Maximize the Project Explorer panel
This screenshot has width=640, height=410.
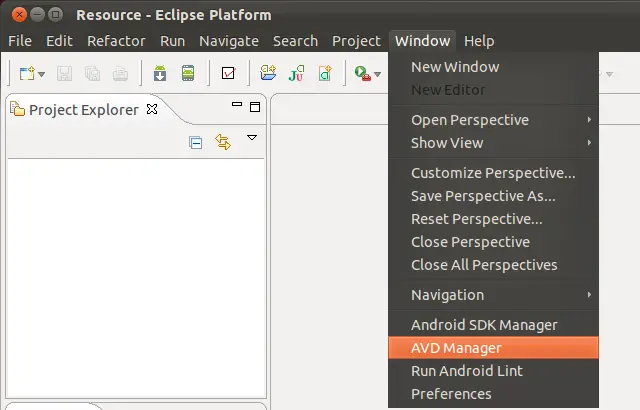click(255, 107)
